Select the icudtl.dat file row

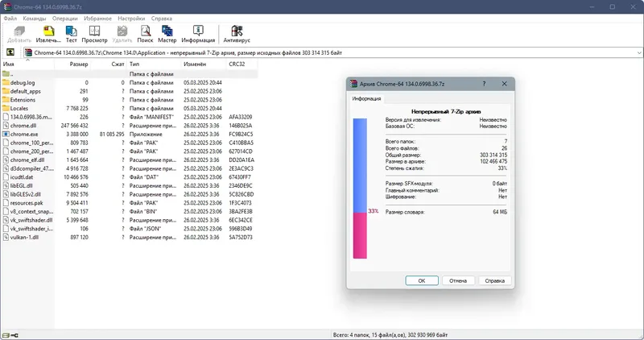point(130,176)
